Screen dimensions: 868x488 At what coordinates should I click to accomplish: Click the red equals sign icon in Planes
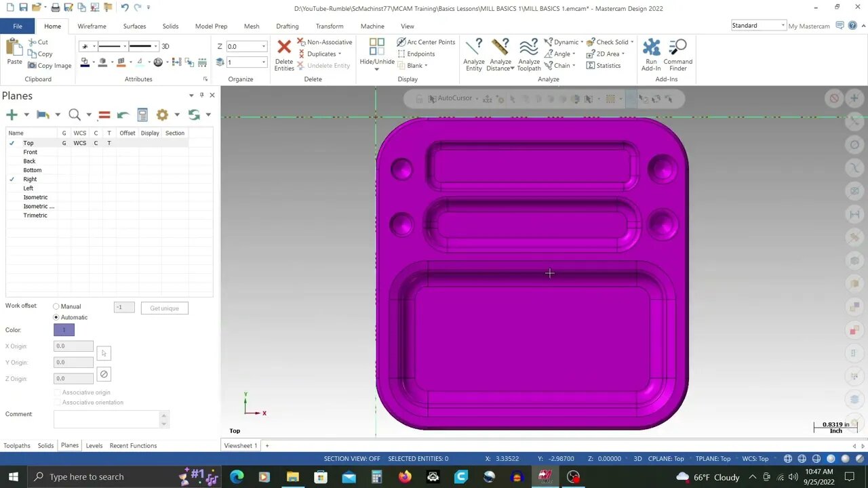coord(104,115)
